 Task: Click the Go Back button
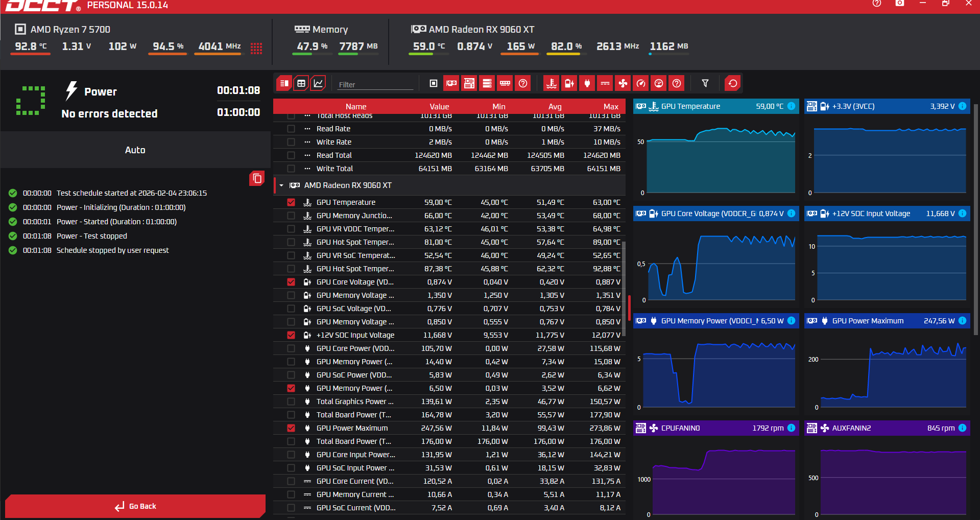point(135,506)
